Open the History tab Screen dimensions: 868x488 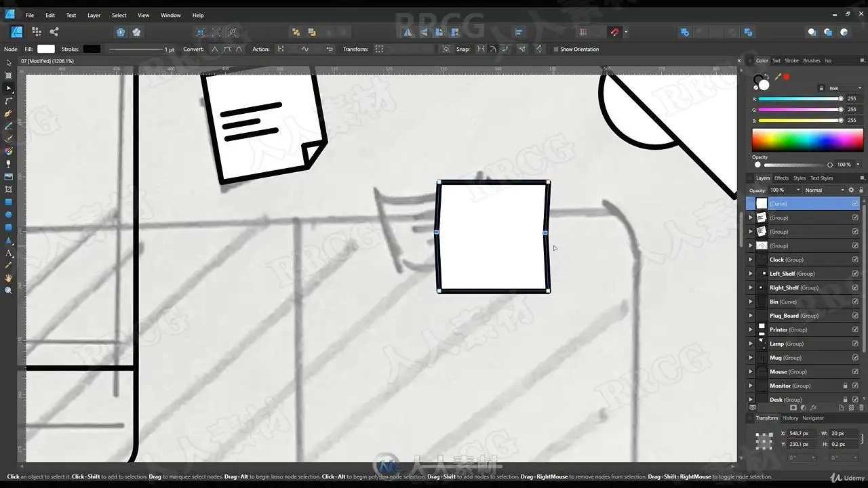click(x=790, y=418)
